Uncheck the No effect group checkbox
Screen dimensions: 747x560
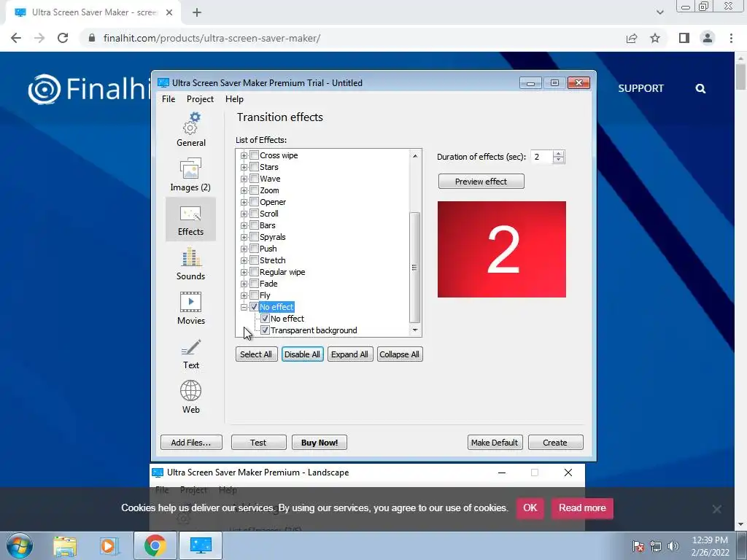255,307
